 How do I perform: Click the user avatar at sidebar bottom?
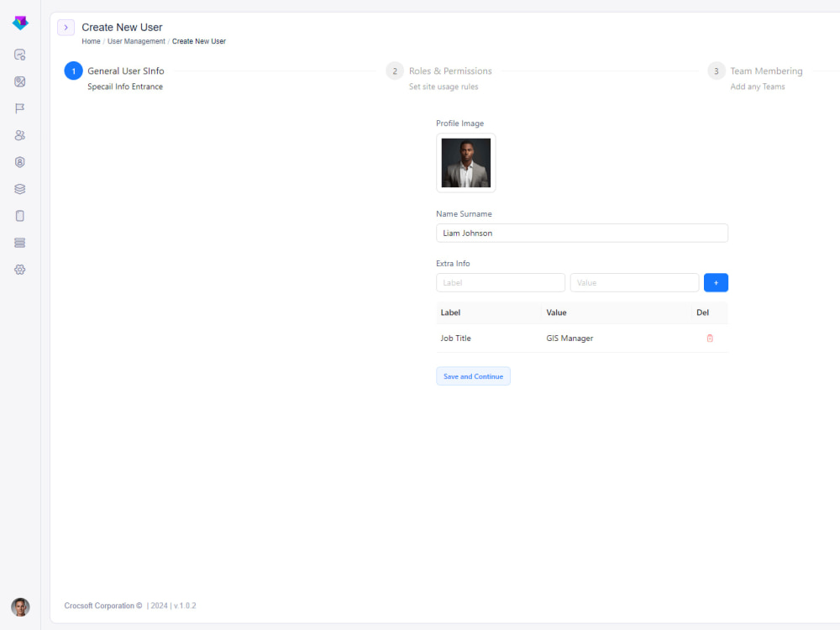pos(20,607)
